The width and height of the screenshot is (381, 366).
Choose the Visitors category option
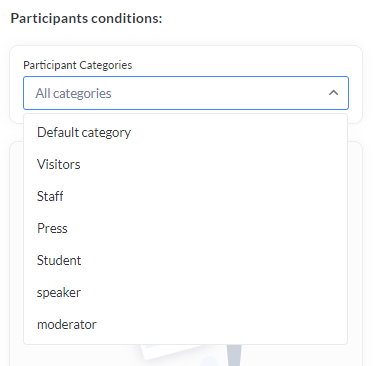185,164
